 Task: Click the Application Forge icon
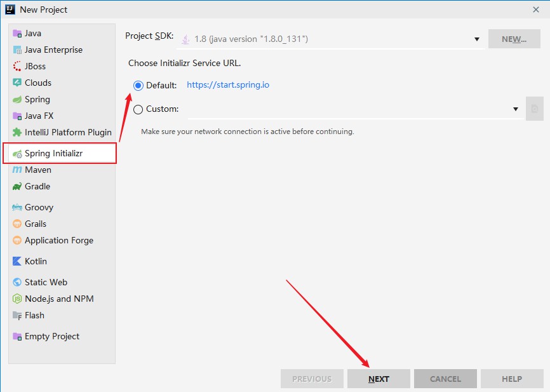(17, 240)
